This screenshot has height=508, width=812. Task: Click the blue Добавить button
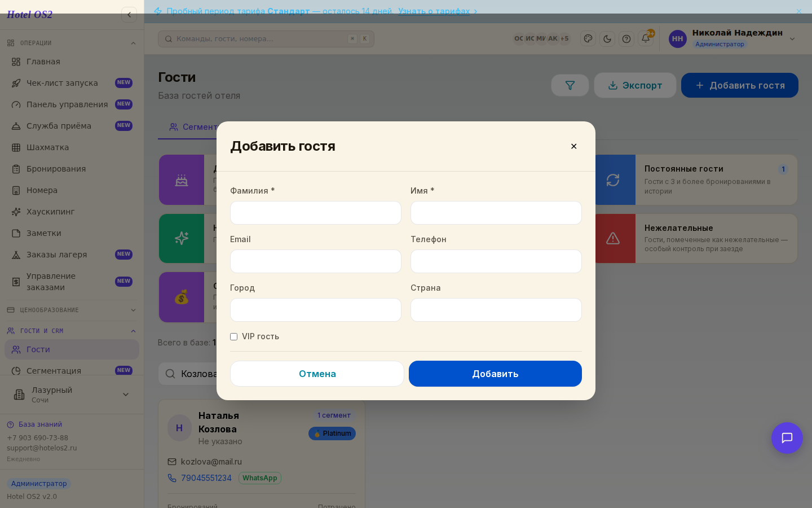pos(495,374)
